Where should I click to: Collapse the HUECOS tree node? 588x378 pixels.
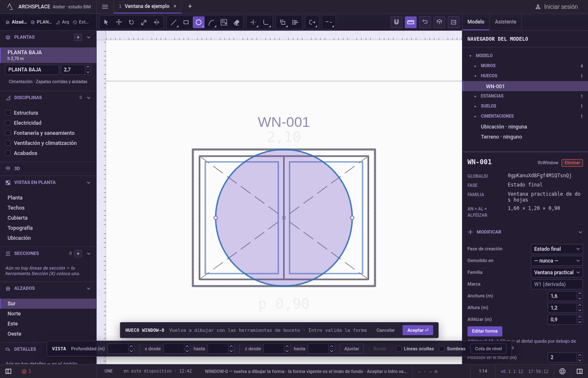[x=475, y=76]
